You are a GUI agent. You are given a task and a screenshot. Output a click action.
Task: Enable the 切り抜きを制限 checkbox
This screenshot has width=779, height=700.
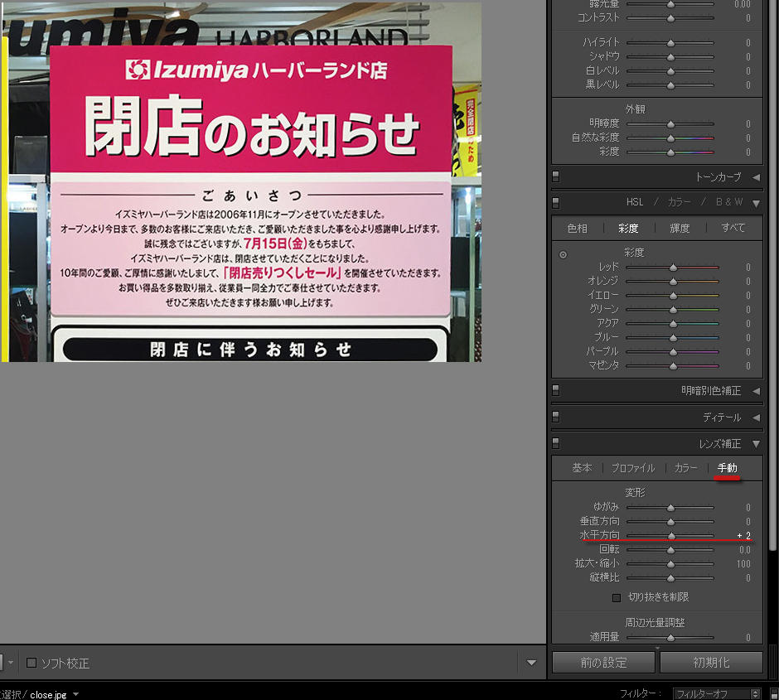tap(617, 598)
